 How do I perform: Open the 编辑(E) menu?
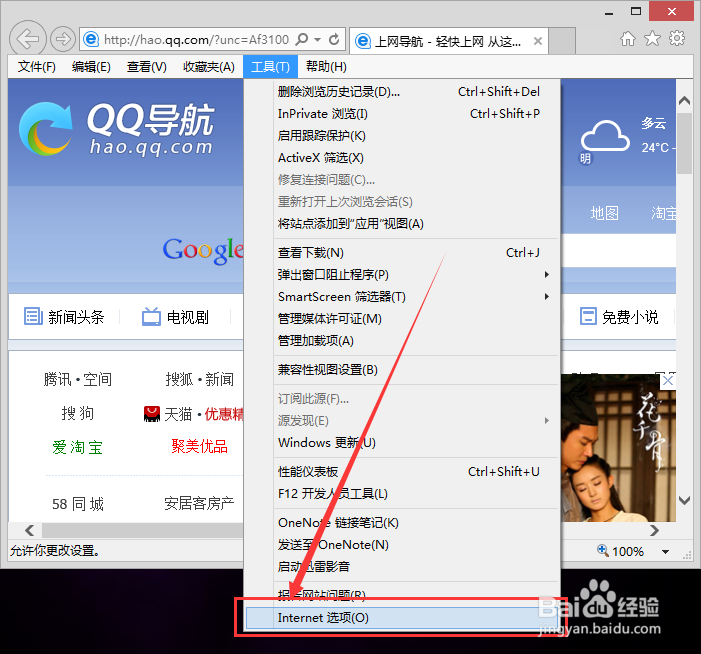point(91,67)
